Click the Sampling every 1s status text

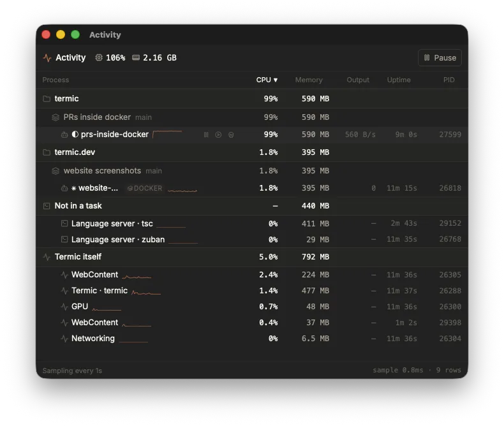pyautogui.click(x=72, y=371)
